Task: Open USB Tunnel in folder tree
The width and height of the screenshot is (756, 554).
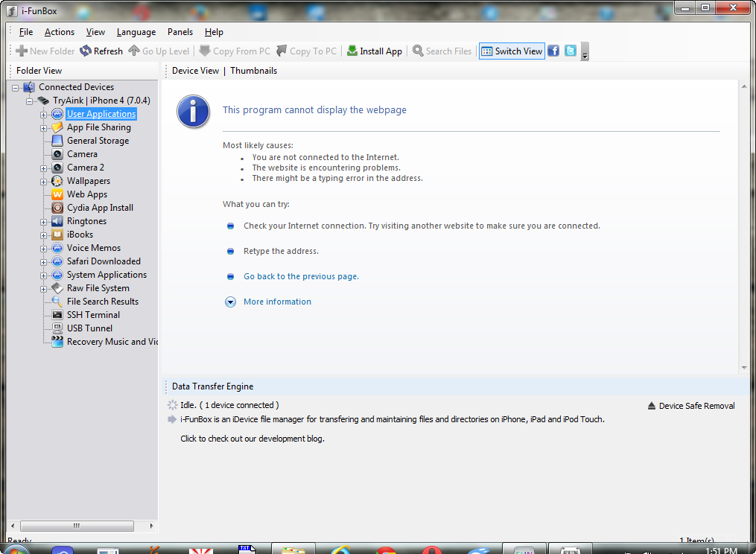Action: pos(89,328)
